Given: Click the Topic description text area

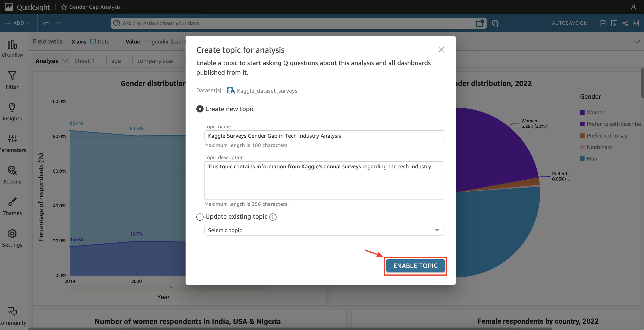Looking at the screenshot, I should [x=324, y=180].
